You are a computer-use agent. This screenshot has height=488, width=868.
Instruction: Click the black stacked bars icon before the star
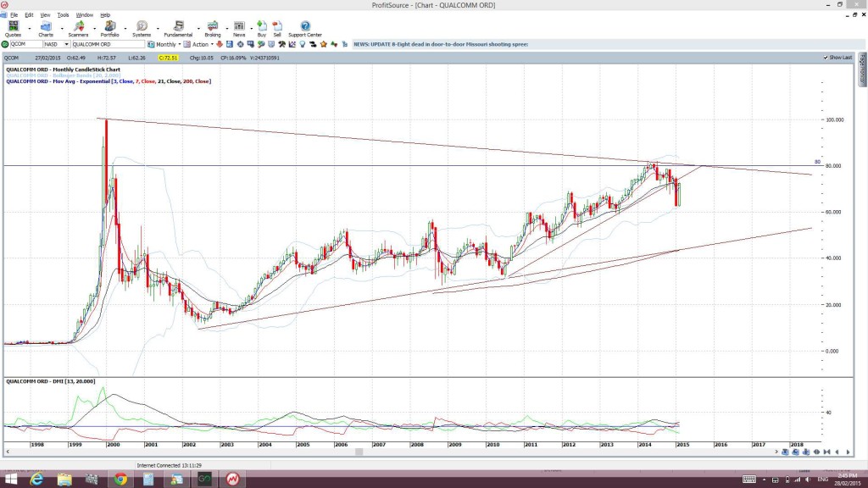point(313,44)
